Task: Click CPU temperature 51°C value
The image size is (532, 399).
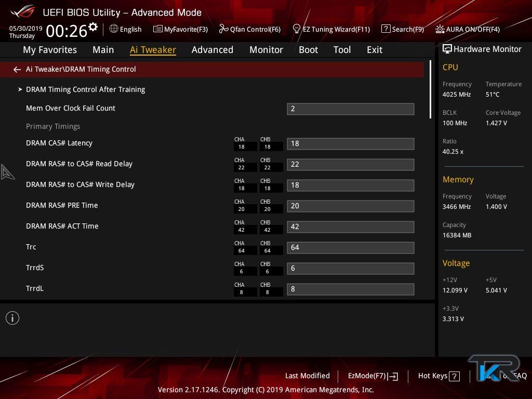Action: pos(493,95)
